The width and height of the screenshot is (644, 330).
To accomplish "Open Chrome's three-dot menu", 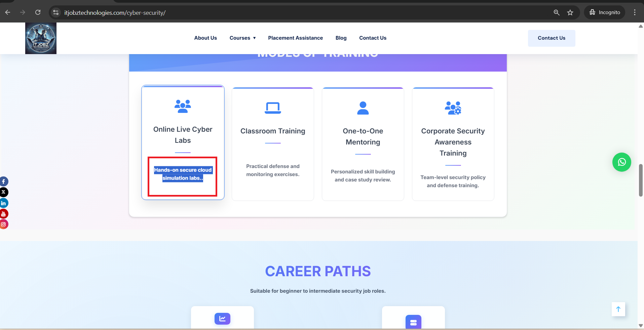I will 635,12.
